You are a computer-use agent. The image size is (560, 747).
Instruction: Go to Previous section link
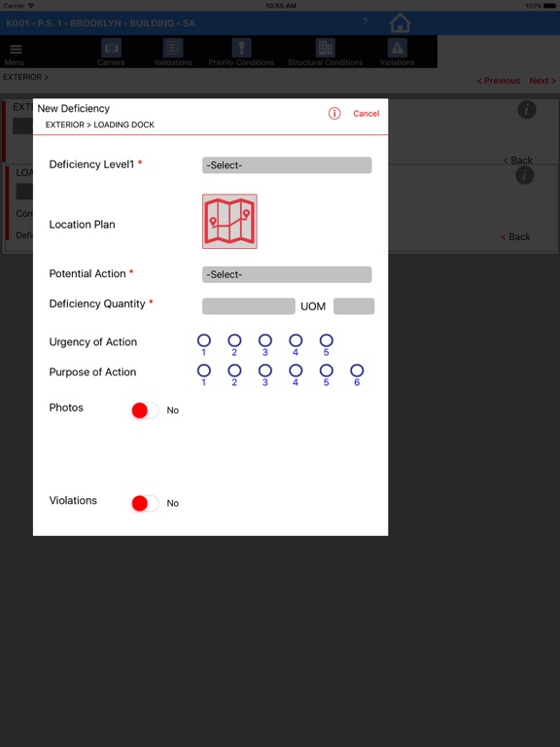point(498,81)
